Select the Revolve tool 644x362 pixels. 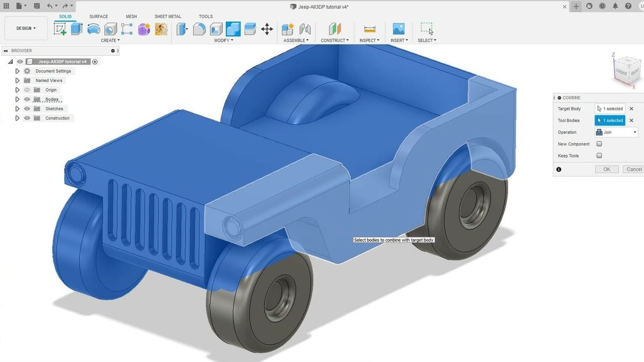click(93, 29)
